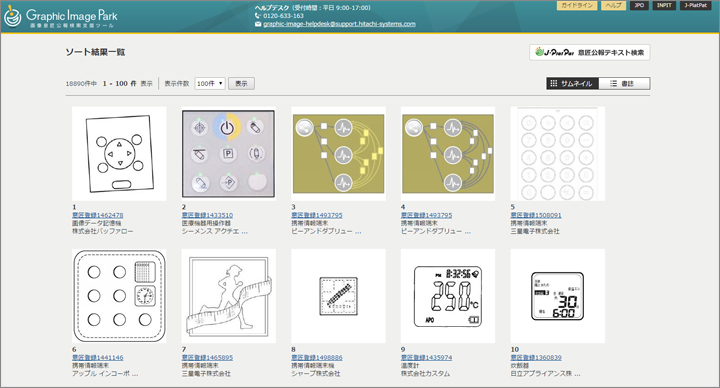Viewport: 720px width, 388px height.
Task: Click the helpdesk phone number 0120-633-163
Action: coord(283,16)
